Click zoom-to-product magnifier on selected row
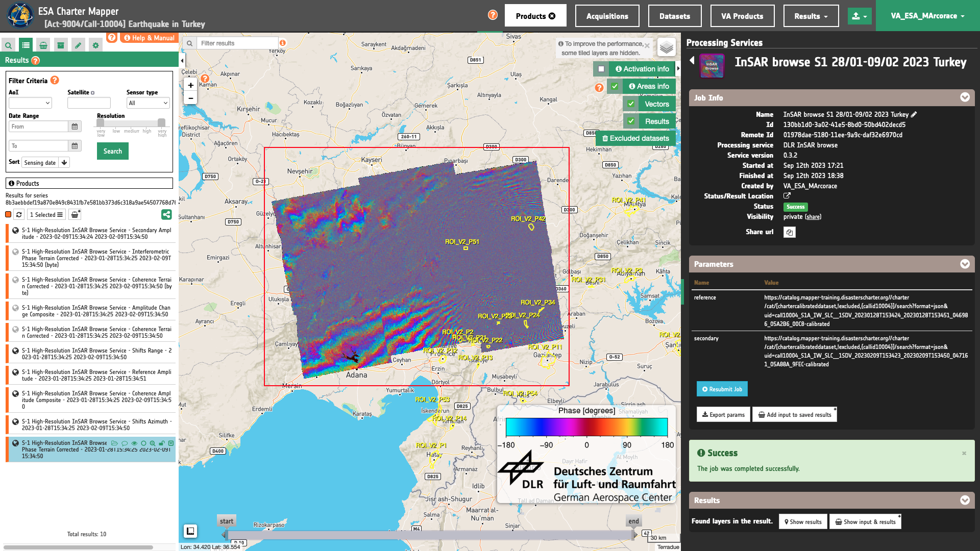 coord(153,443)
